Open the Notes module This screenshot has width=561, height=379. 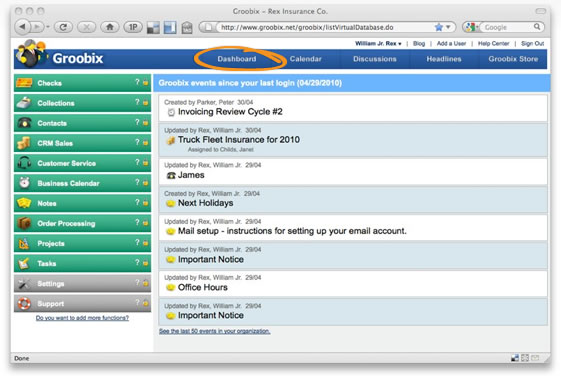(82, 203)
